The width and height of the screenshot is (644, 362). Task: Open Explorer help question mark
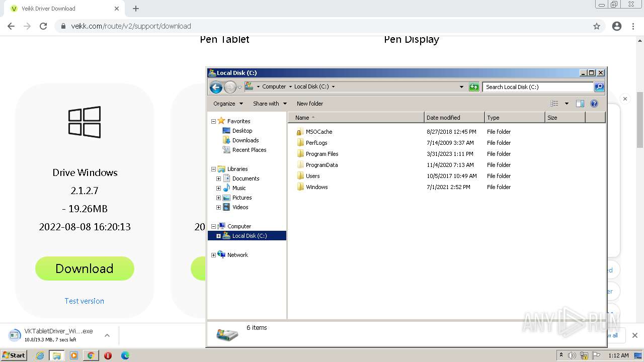pyautogui.click(x=594, y=104)
